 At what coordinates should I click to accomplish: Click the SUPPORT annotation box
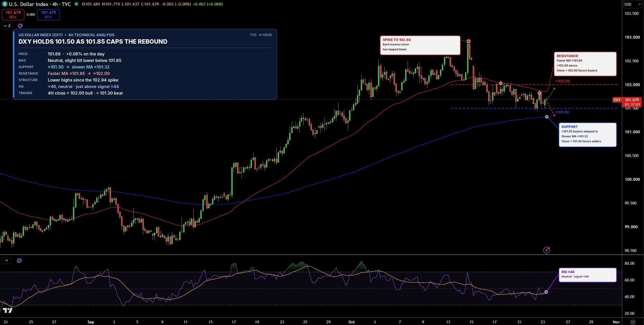pos(587,135)
